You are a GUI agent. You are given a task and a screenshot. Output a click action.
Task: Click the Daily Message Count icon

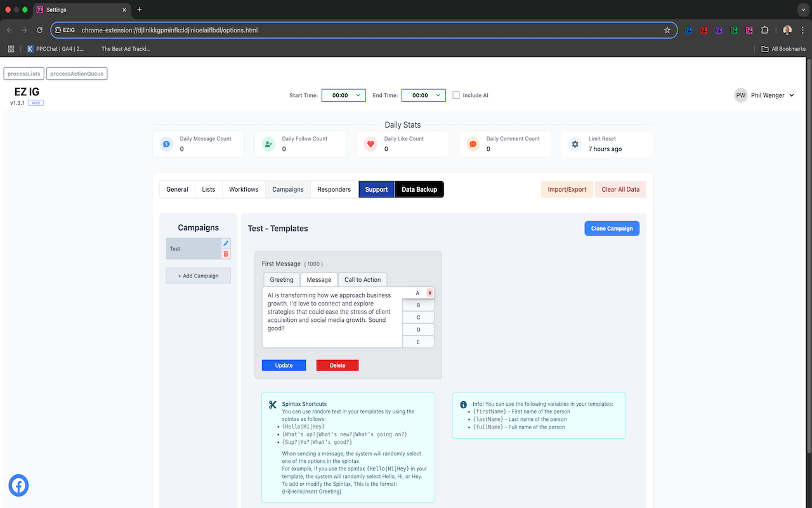[166, 144]
